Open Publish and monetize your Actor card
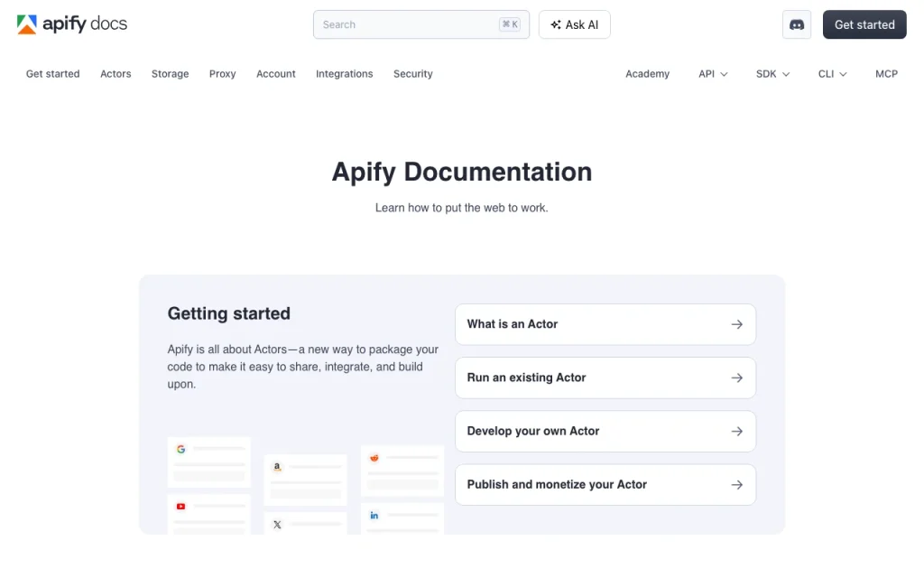This screenshot has height=578, width=924. (x=605, y=485)
